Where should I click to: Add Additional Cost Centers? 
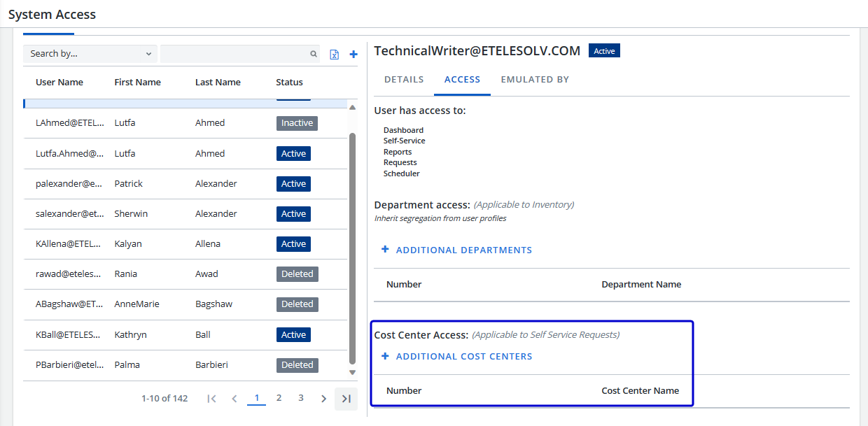[x=457, y=357]
